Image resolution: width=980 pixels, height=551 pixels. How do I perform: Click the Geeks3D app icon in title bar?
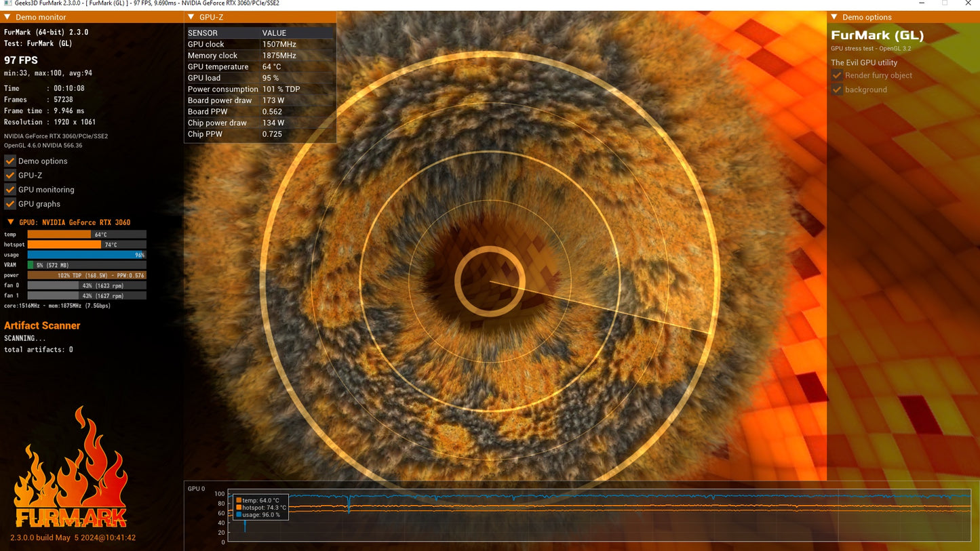(x=7, y=3)
